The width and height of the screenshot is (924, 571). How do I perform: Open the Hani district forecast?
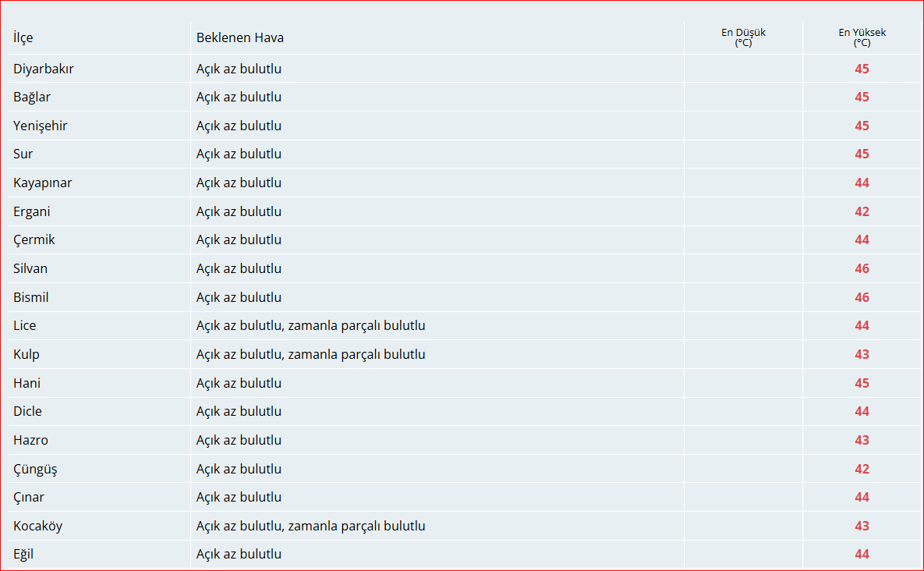coord(27,382)
